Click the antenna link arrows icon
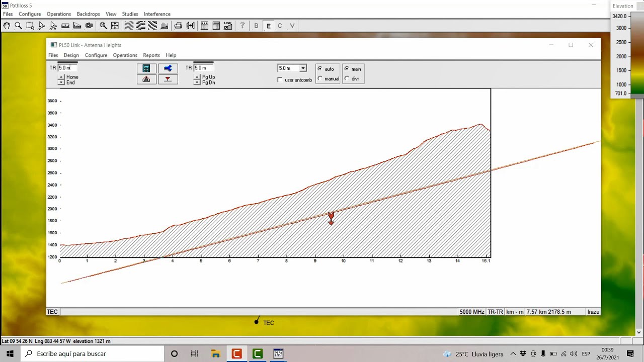The height and width of the screenshot is (362, 644). pyautogui.click(x=190, y=26)
